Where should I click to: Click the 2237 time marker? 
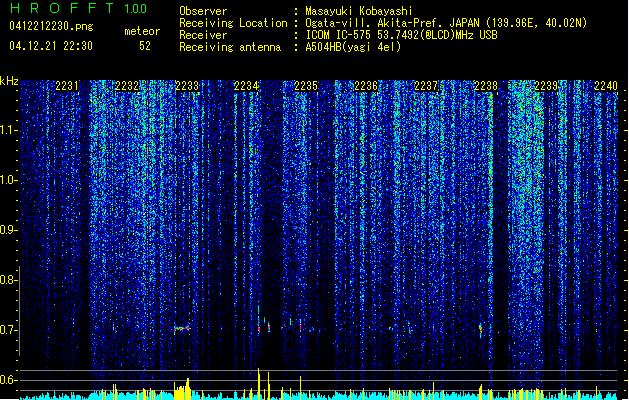coord(426,86)
